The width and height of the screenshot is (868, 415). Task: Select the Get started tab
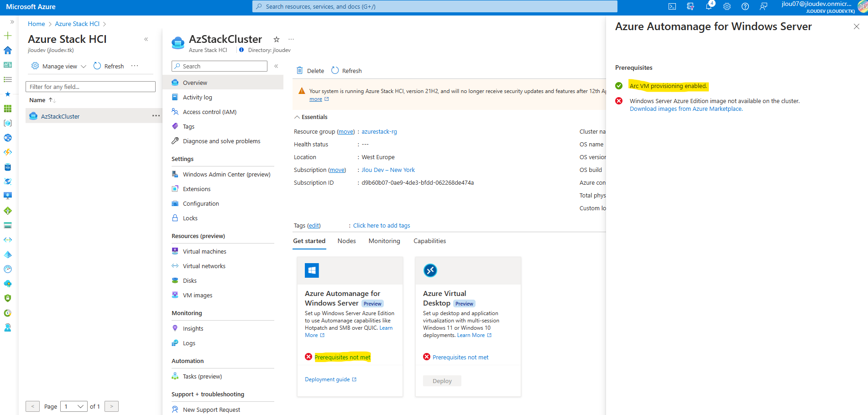pos(309,241)
